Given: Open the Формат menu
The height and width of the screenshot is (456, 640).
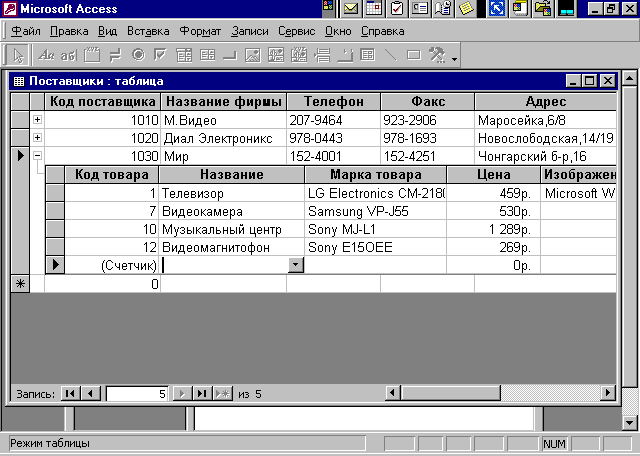Looking at the screenshot, I should click(200, 31).
